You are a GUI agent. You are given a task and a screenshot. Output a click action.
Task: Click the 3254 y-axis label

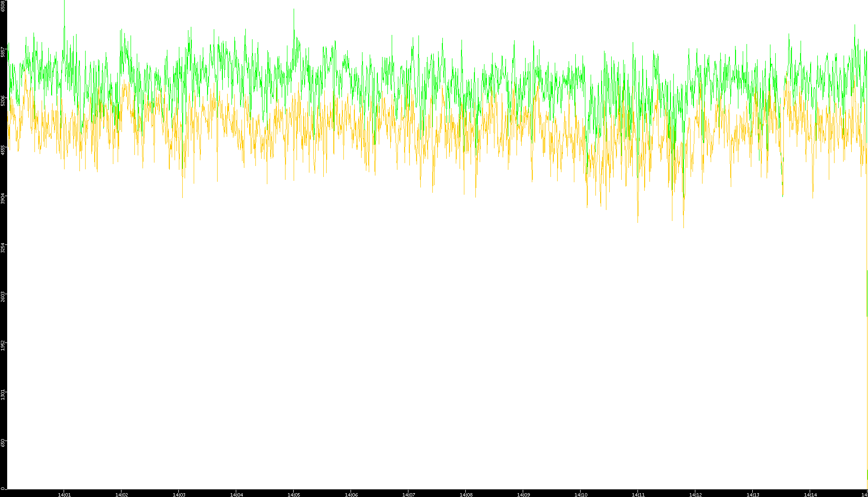tap(3, 247)
